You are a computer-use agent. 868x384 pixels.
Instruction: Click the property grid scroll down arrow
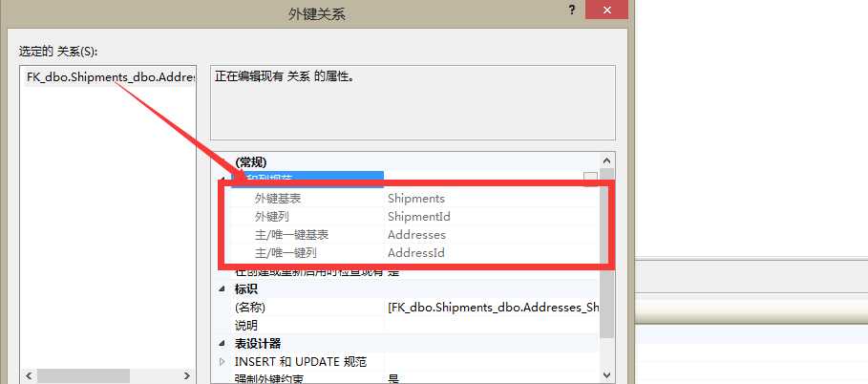(606, 374)
